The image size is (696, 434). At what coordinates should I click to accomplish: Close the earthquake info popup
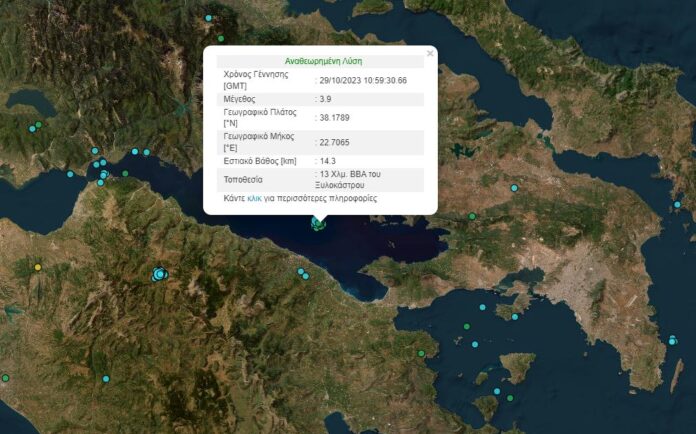pyautogui.click(x=430, y=53)
